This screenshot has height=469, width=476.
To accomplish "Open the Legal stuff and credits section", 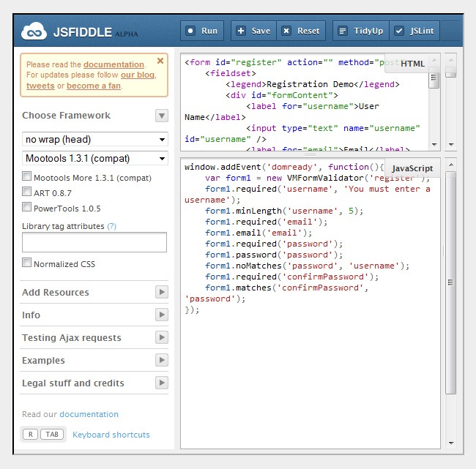I will [162, 383].
